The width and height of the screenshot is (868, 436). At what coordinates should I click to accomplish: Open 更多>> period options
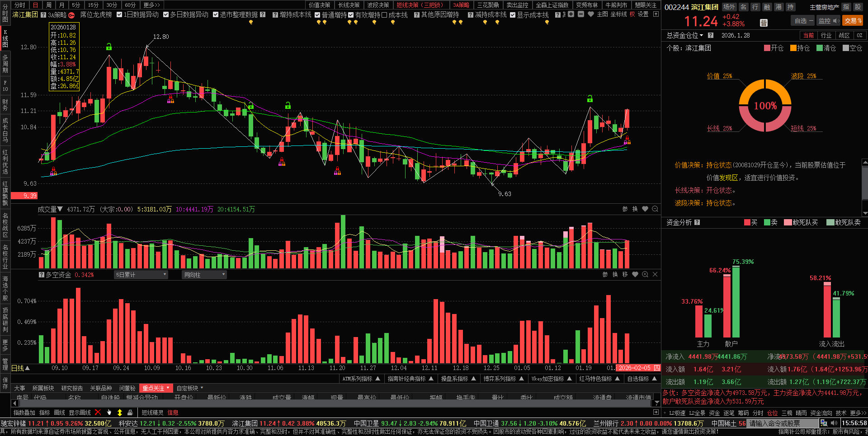[152, 5]
